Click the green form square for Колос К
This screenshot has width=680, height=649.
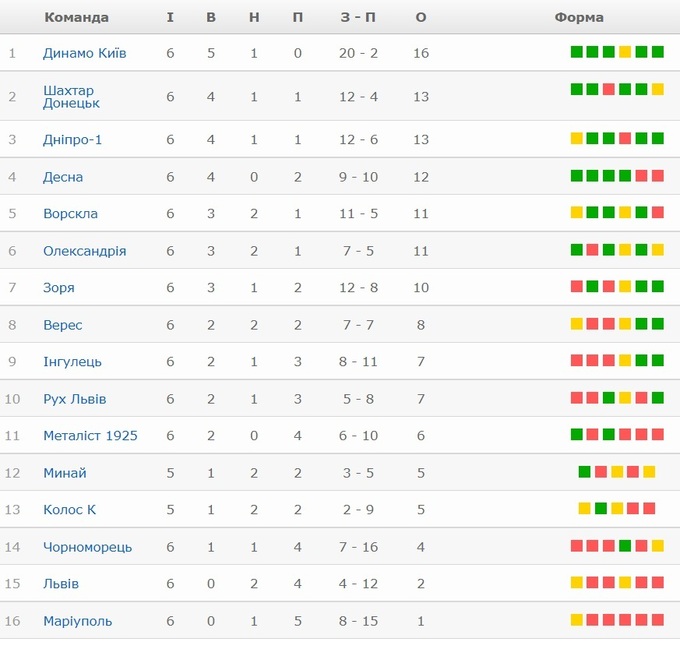pyautogui.click(x=601, y=509)
